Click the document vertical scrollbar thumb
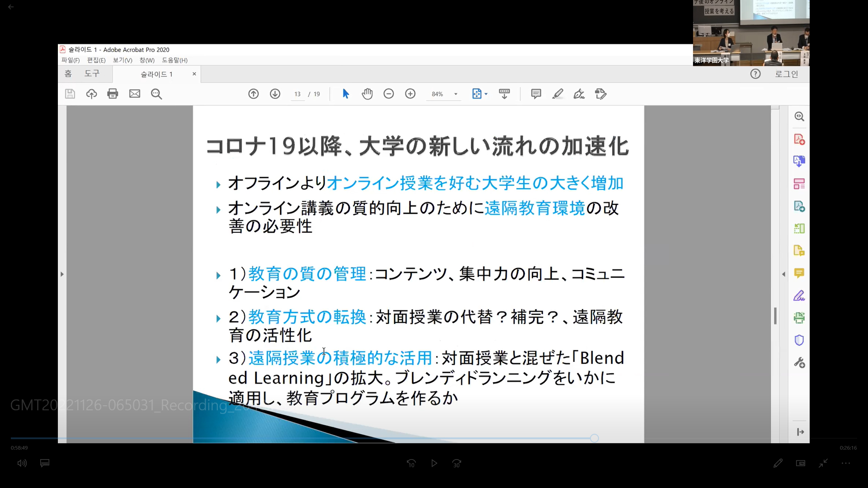Viewport: 868px width, 488px height. point(775,316)
